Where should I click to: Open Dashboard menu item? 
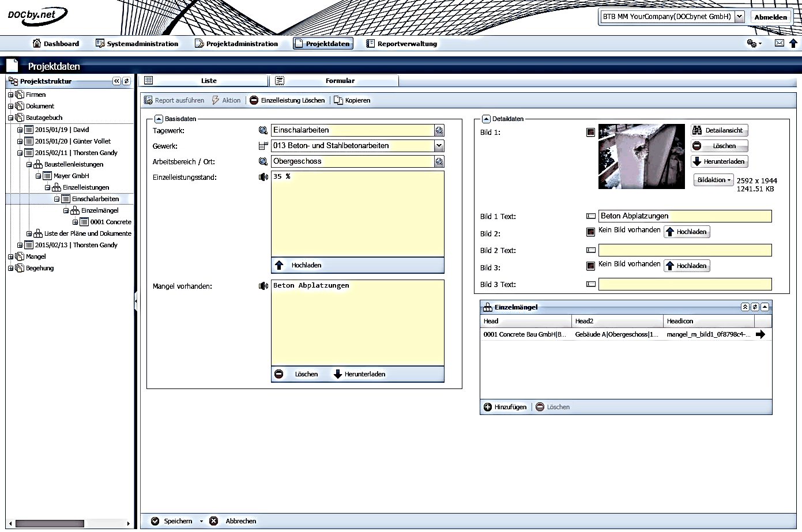pos(56,44)
